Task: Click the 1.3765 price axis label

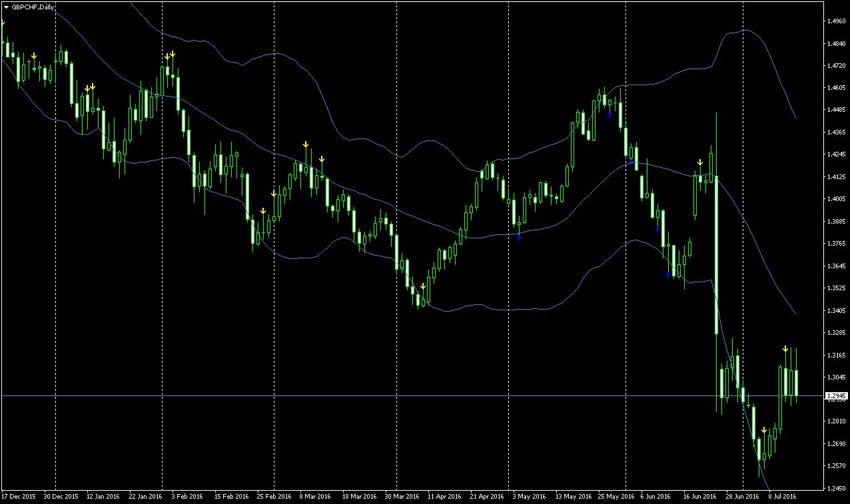Action: pyautogui.click(x=837, y=244)
